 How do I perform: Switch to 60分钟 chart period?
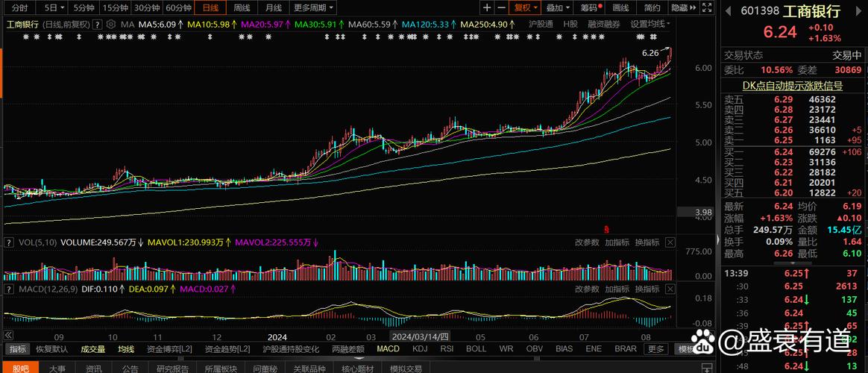[x=178, y=7]
